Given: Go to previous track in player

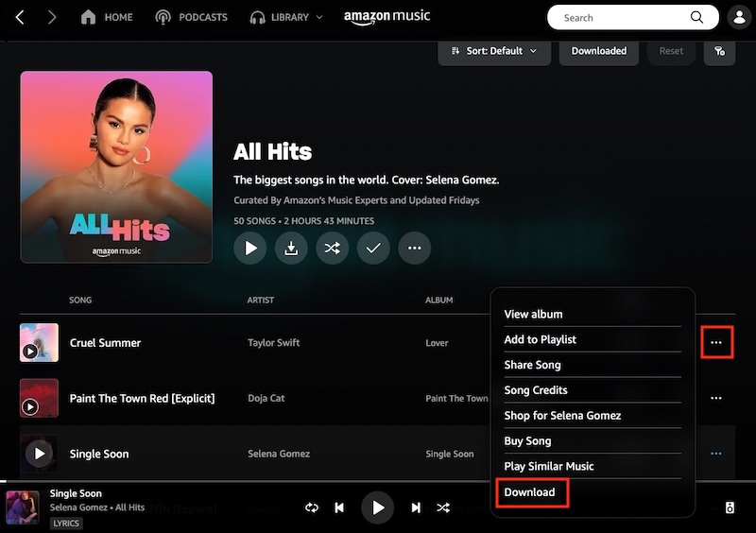Looking at the screenshot, I should coord(339,508).
